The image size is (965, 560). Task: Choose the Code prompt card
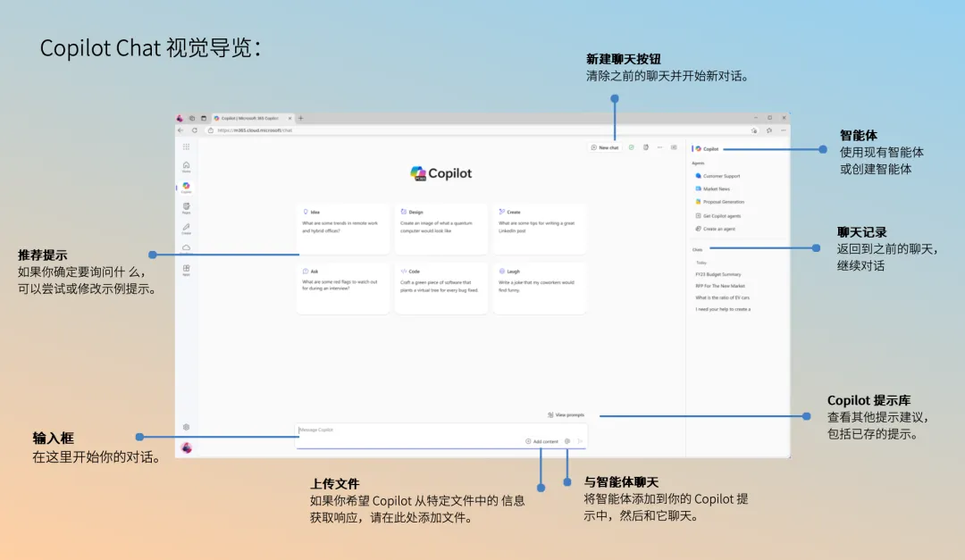[x=441, y=288]
